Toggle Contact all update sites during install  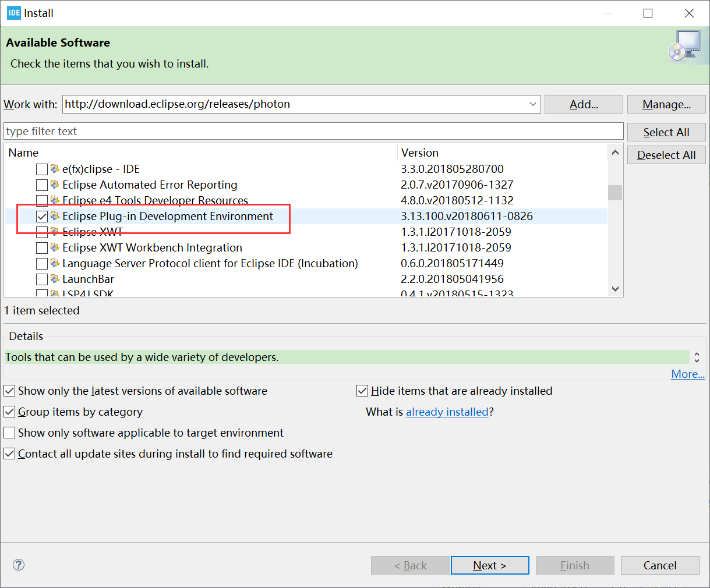9,454
